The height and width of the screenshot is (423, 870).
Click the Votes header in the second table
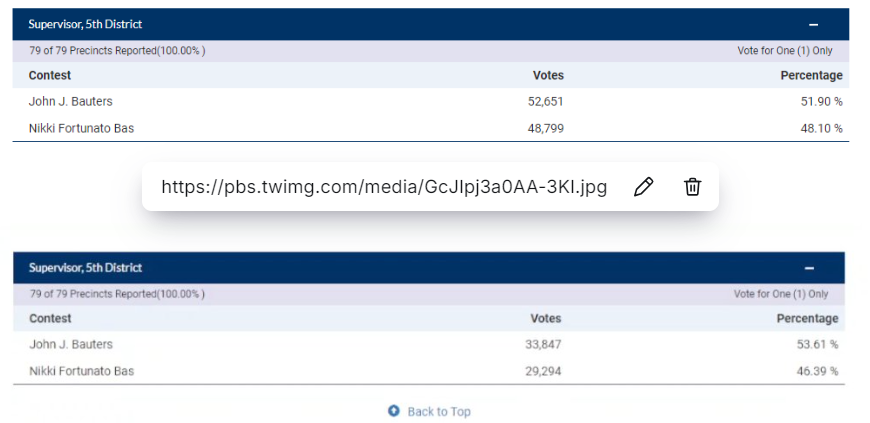click(545, 319)
